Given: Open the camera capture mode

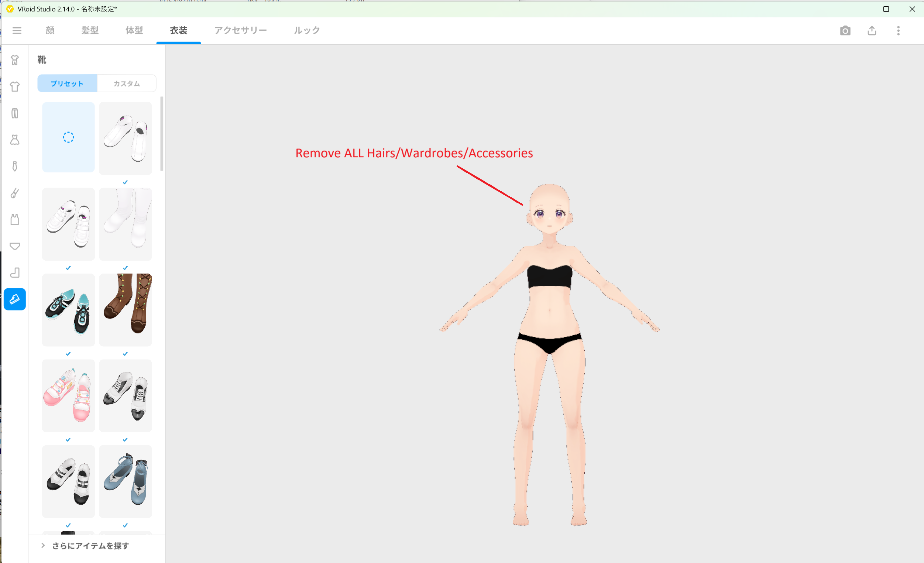Looking at the screenshot, I should tap(845, 30).
